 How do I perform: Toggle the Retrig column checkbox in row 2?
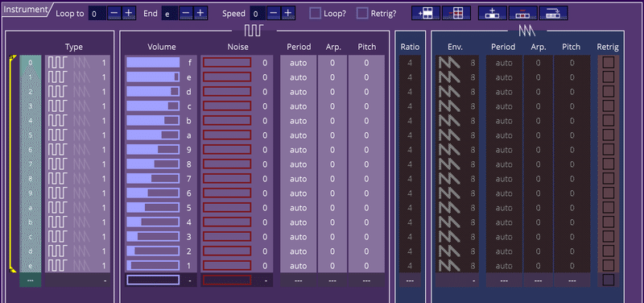pos(609,92)
